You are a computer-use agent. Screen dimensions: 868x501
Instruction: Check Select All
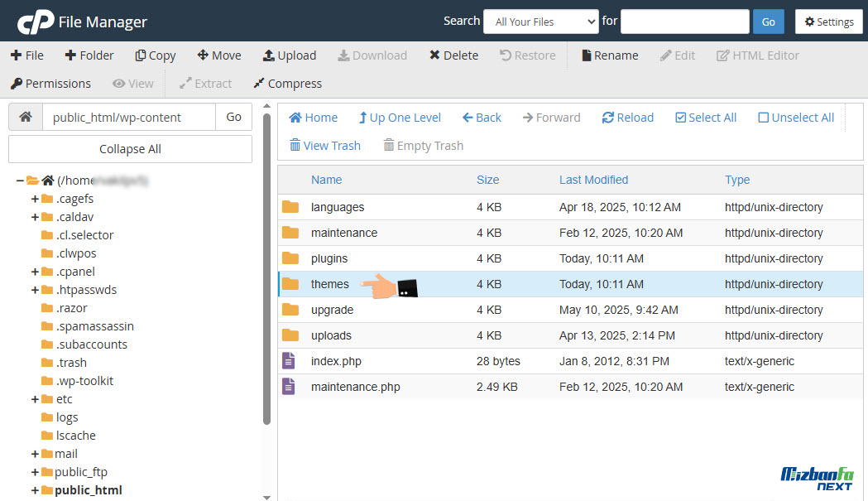tap(706, 118)
